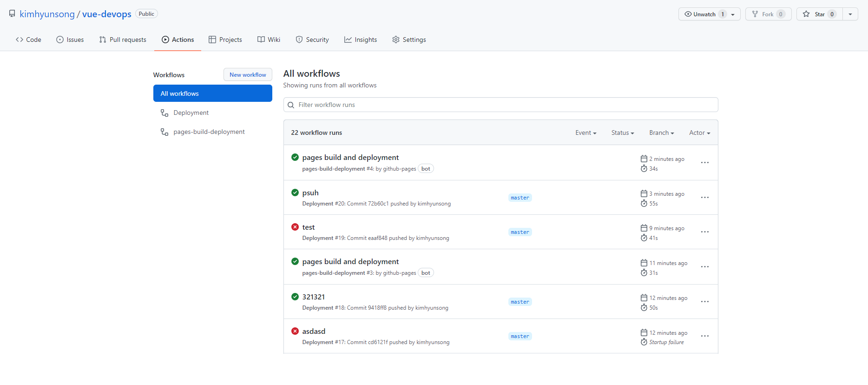Open the Pull requests tab

[x=123, y=40]
